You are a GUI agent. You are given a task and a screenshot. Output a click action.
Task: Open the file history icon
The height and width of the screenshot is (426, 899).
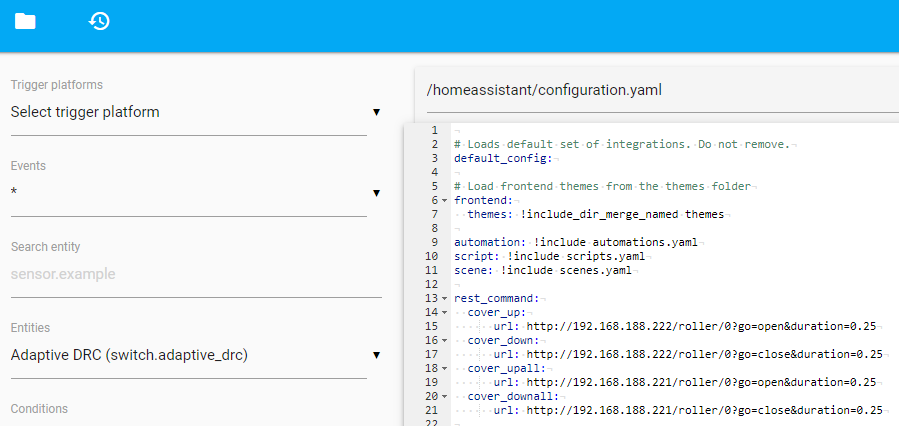(99, 21)
